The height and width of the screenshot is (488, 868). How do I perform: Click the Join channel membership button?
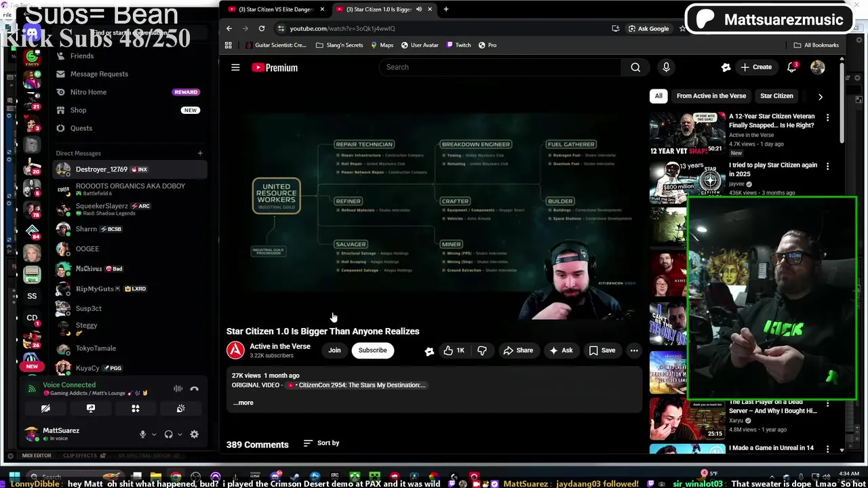[x=334, y=350]
